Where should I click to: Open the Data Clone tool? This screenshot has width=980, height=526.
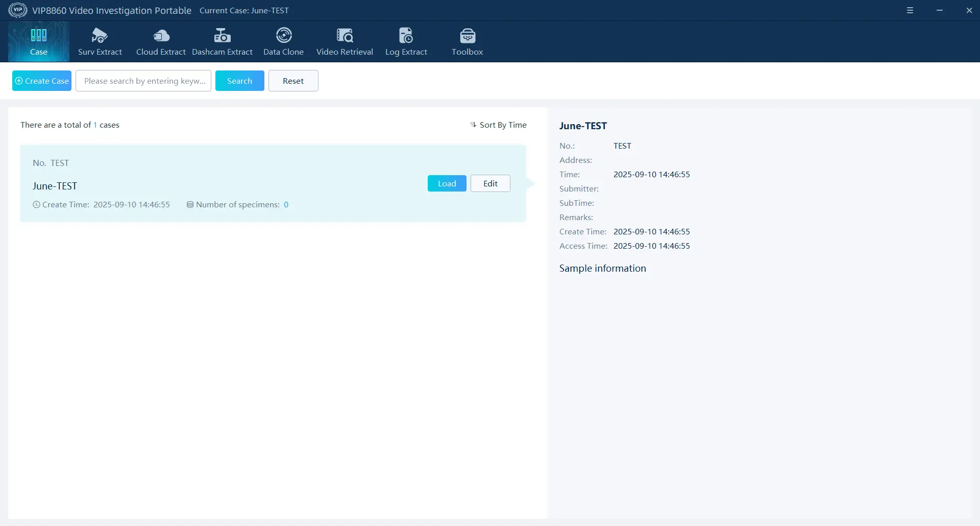pyautogui.click(x=283, y=36)
